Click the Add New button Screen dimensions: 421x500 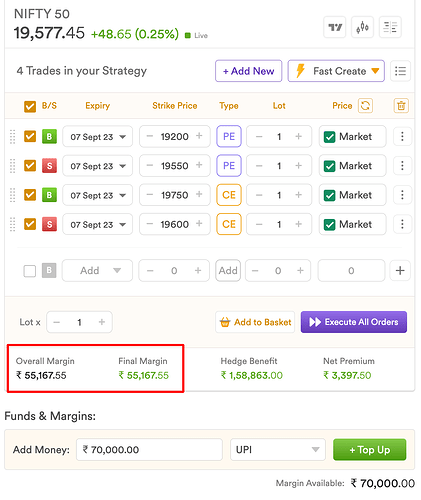(248, 71)
